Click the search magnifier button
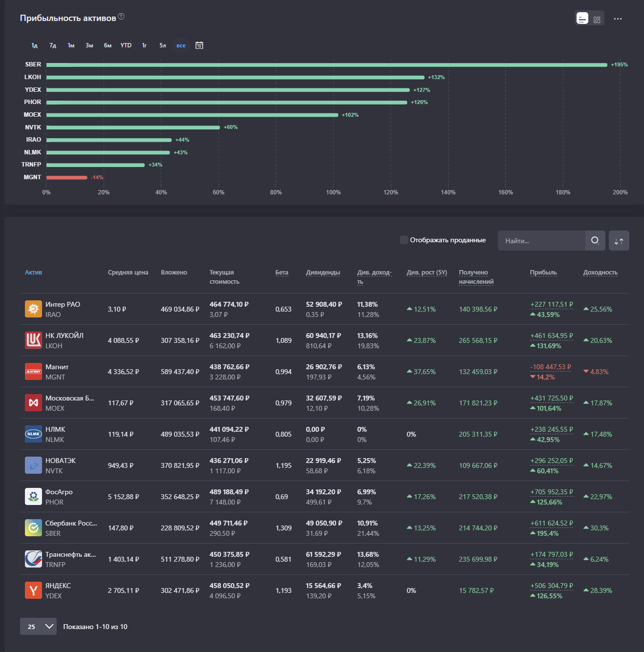This screenshot has width=644, height=652. [595, 240]
